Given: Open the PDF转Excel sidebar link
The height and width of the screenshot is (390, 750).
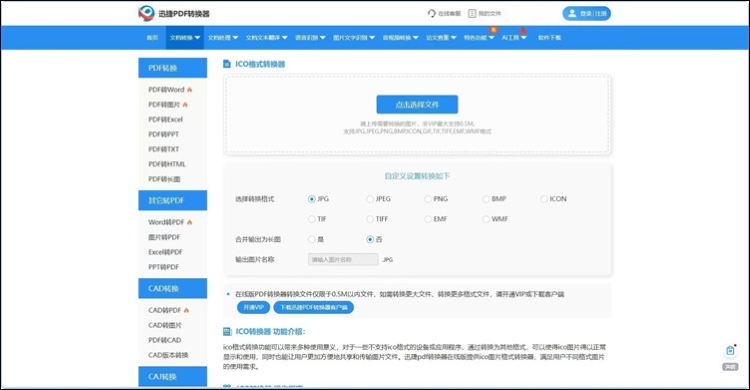Looking at the screenshot, I should tap(165, 119).
